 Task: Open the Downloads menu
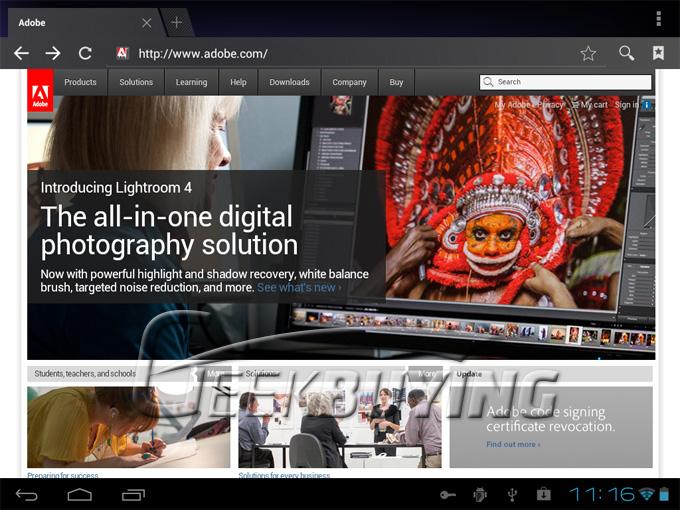(x=289, y=82)
